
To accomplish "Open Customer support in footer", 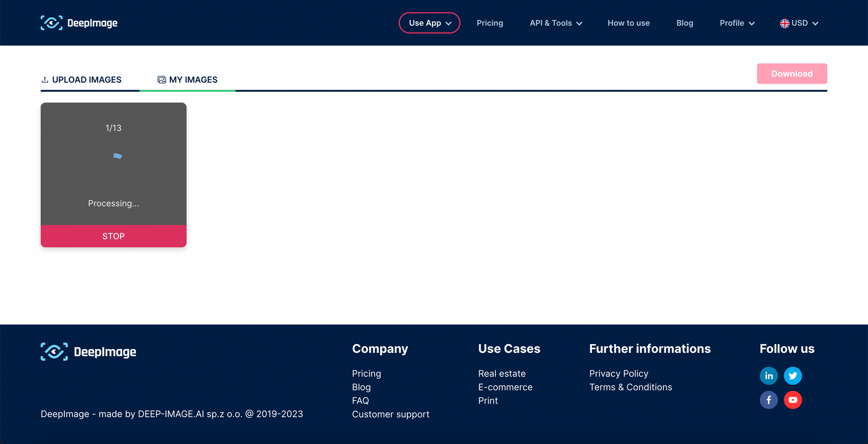I will coord(391,414).
